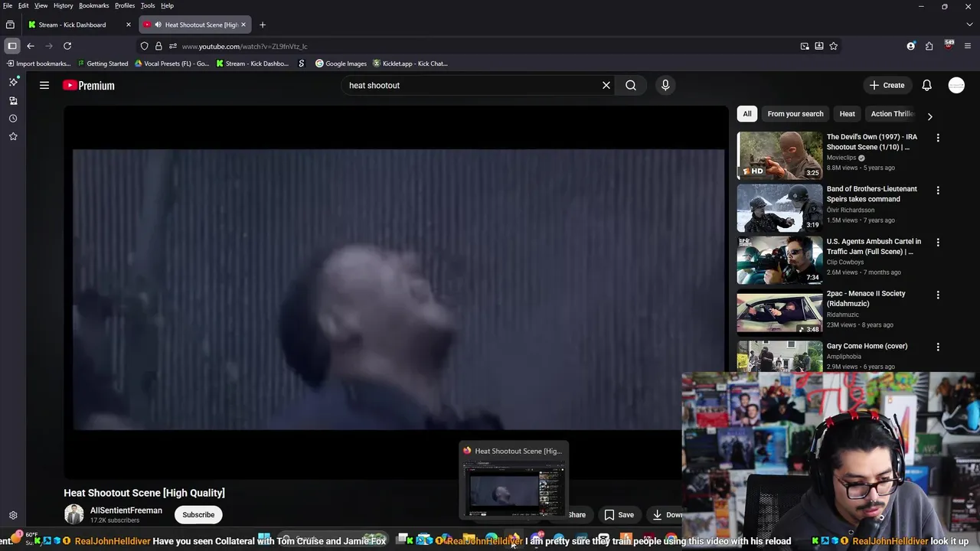Open The Devil's Own shootout thumbnail
This screenshot has height=551, width=980.
[x=779, y=155]
